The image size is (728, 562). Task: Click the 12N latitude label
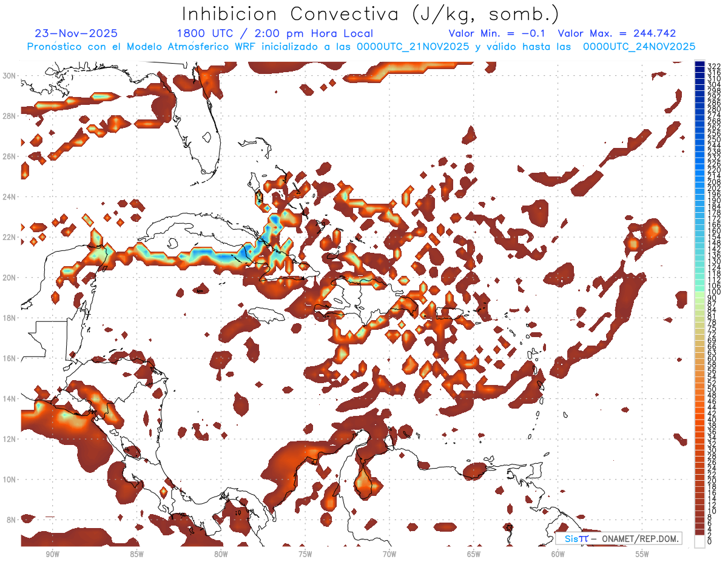(x=10, y=439)
